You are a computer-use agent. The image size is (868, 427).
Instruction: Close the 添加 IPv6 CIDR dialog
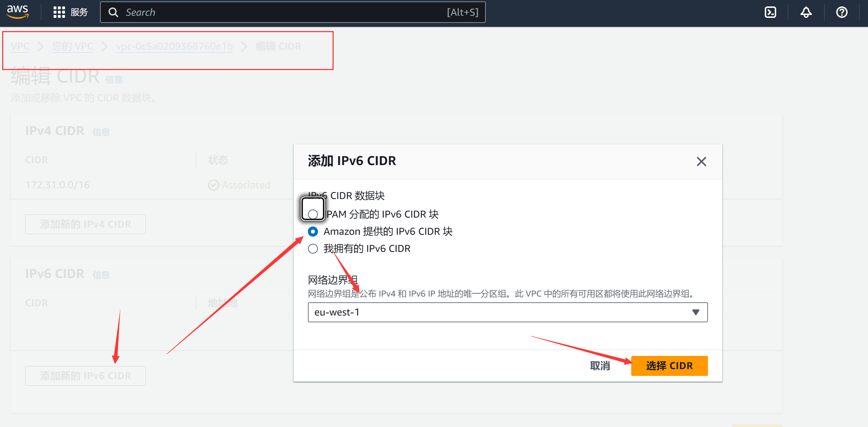701,162
